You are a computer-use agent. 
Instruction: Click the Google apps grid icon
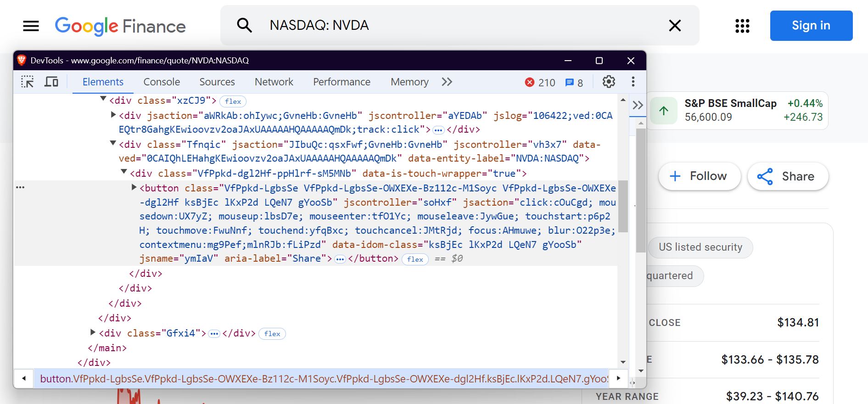[742, 26]
